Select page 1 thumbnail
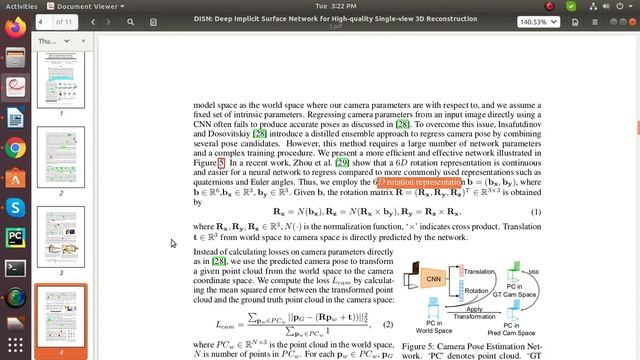 [x=61, y=80]
